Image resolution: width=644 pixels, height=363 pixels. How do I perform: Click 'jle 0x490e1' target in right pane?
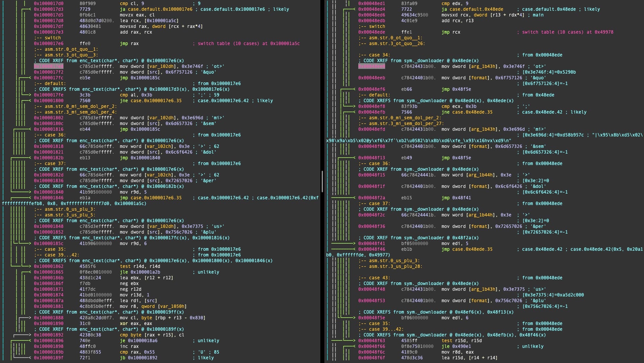click(461, 347)
